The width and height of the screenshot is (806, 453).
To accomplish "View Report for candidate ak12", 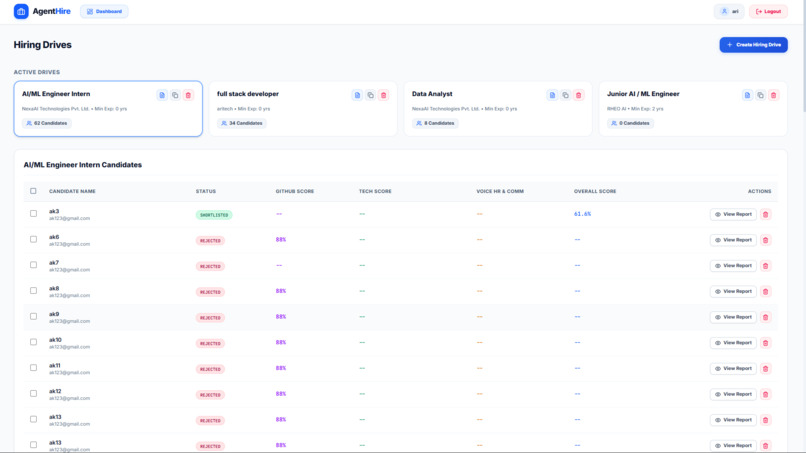I will 733,394.
